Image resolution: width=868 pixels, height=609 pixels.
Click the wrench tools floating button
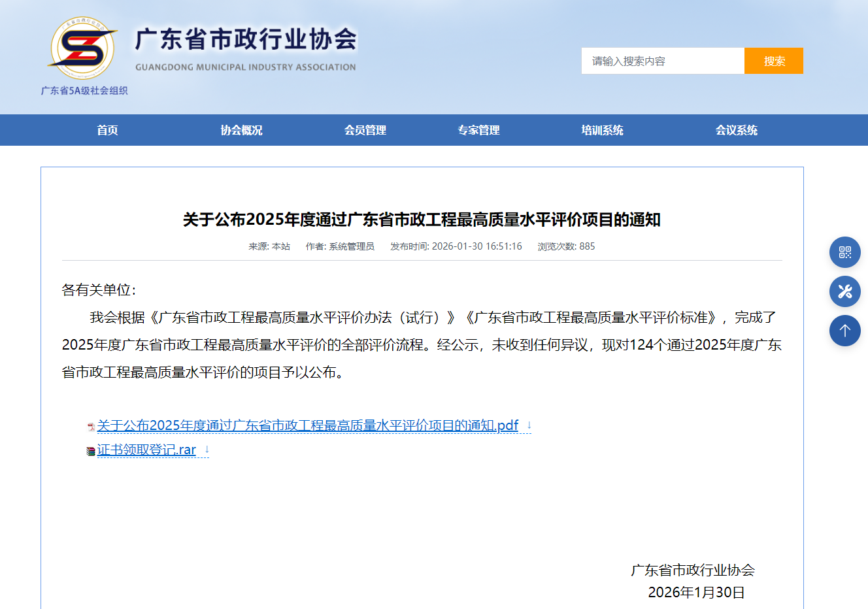844,291
